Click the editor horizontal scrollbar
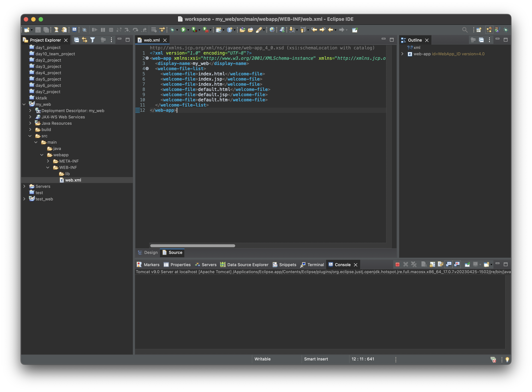Screen dimensions: 532x392 193,246
